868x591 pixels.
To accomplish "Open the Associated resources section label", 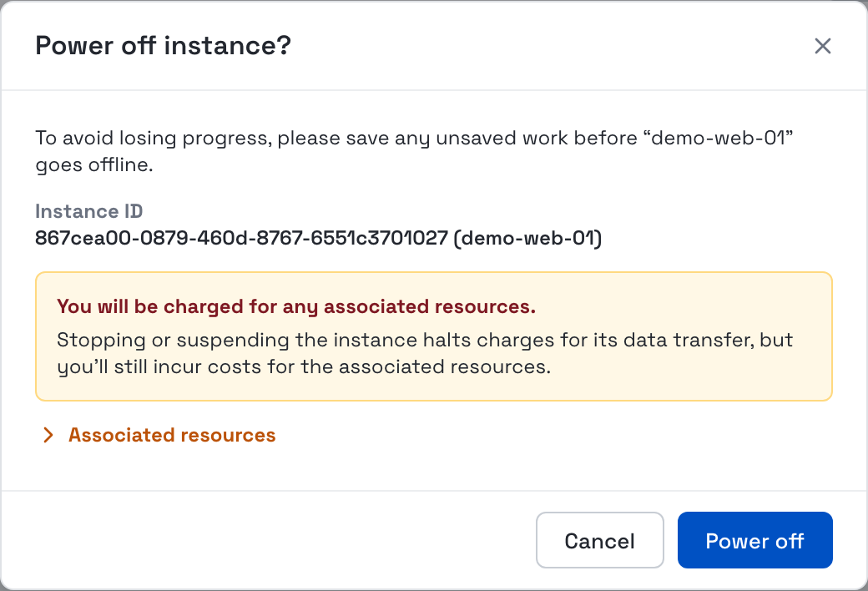I will coord(172,436).
